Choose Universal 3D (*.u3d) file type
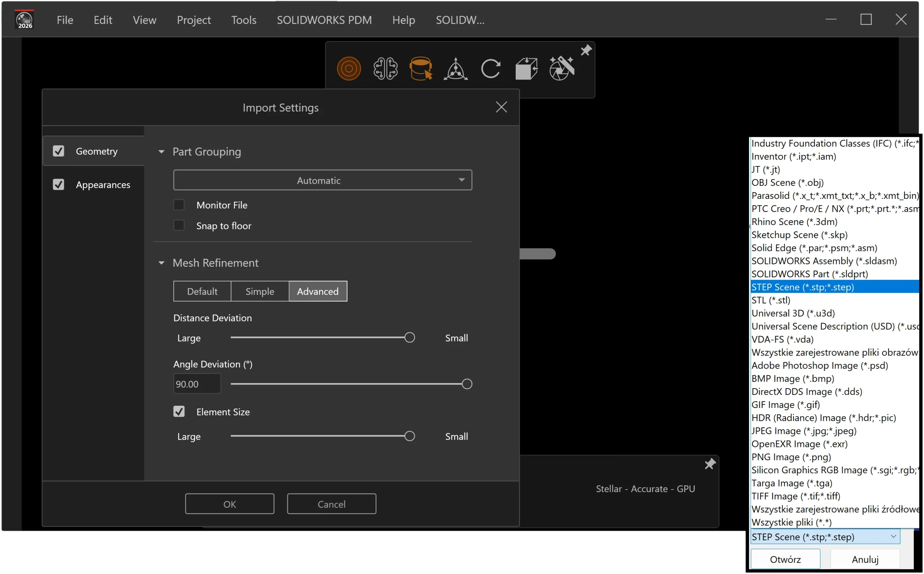Image resolution: width=924 pixels, height=574 pixels. [x=835, y=313]
